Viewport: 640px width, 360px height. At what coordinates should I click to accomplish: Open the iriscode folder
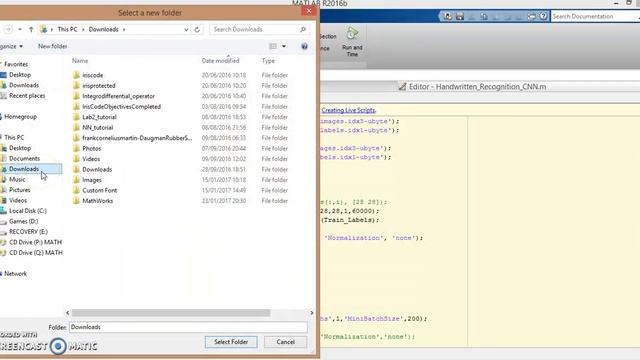tap(93, 75)
